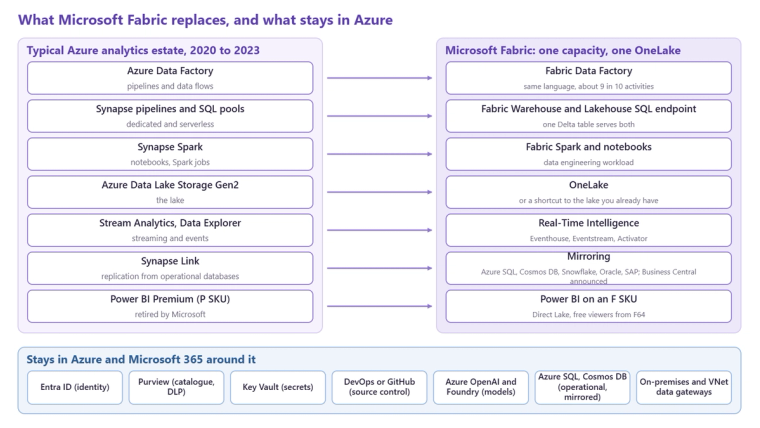760x428 pixels.
Task: Click 'same language, about 9 in 10 activities'
Action: 588,86
